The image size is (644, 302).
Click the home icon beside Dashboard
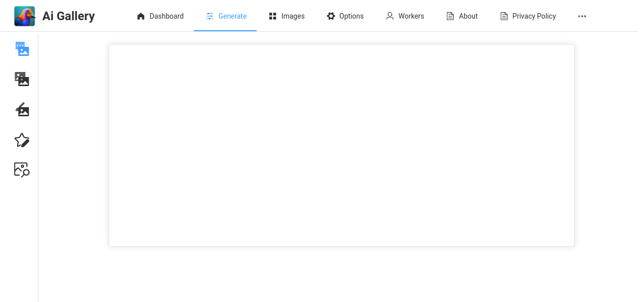click(x=141, y=16)
